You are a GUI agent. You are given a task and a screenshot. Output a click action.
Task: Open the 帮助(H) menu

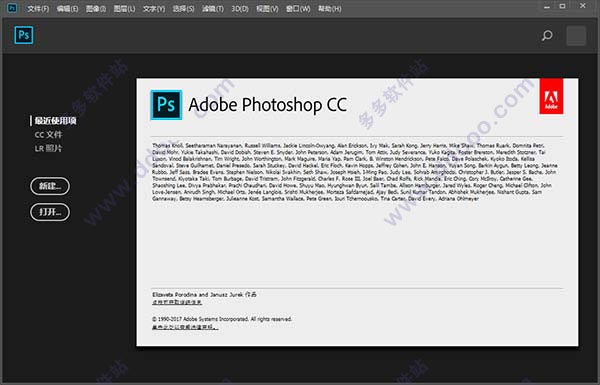pyautogui.click(x=329, y=8)
